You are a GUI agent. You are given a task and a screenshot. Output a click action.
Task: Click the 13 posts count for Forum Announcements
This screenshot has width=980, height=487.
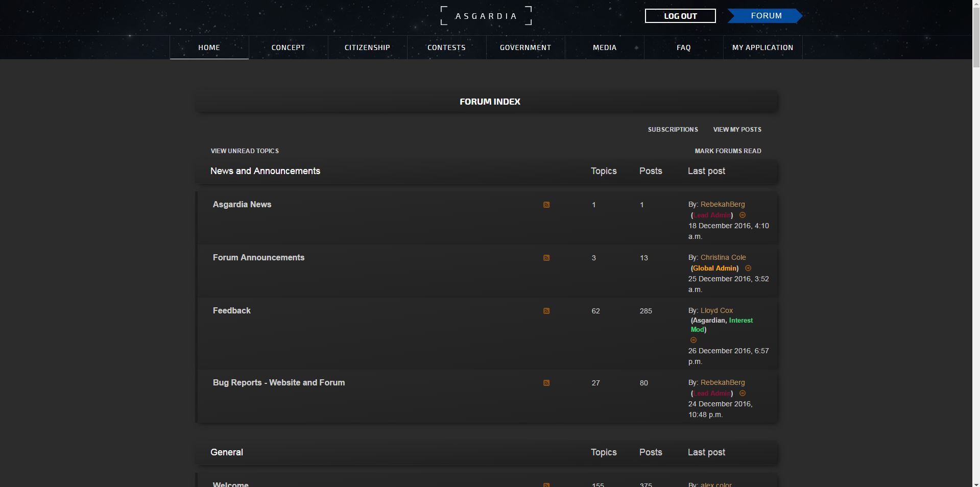[643, 258]
